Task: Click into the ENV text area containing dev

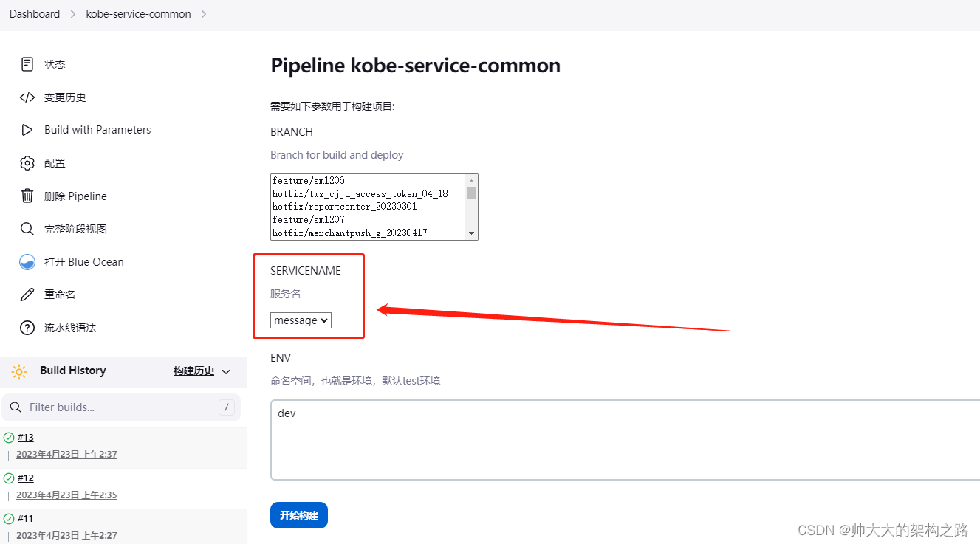Action: 625,440
